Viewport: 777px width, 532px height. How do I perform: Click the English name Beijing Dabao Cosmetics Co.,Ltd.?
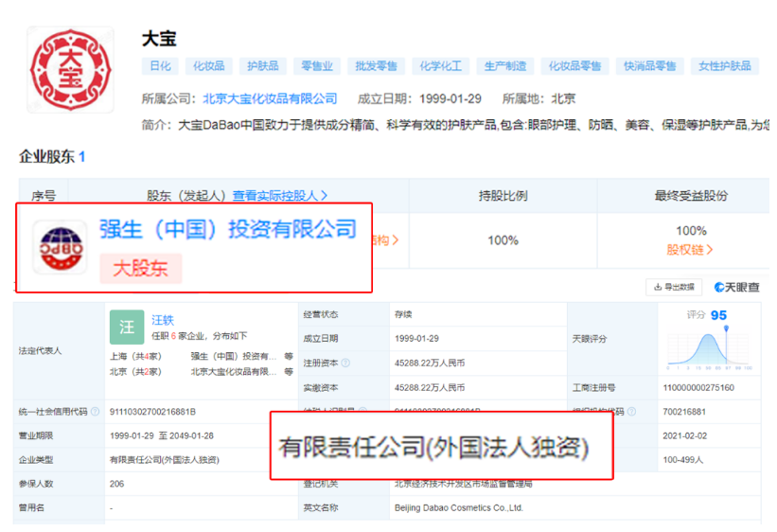click(x=458, y=507)
